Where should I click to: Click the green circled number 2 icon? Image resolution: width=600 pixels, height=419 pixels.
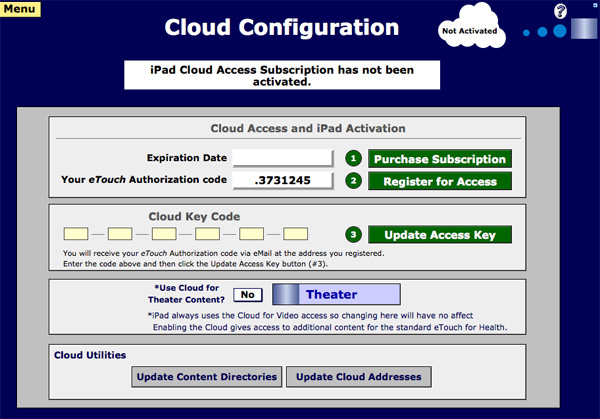coord(353,181)
